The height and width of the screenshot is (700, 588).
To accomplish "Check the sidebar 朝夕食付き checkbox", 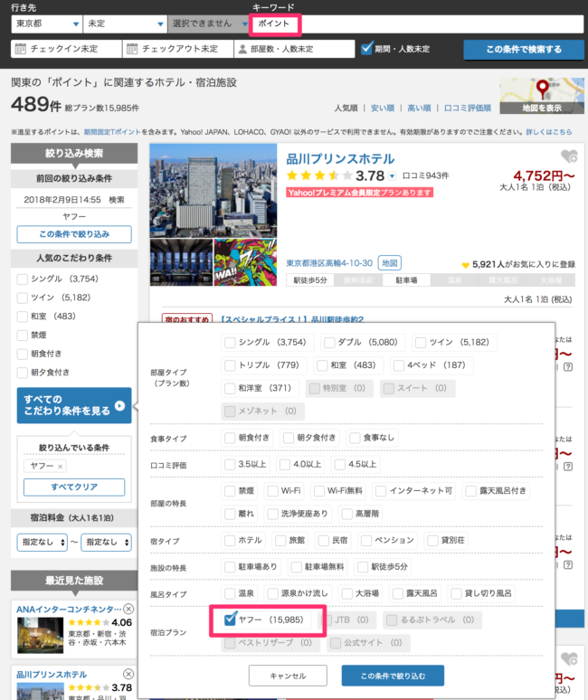I will coord(23,373).
